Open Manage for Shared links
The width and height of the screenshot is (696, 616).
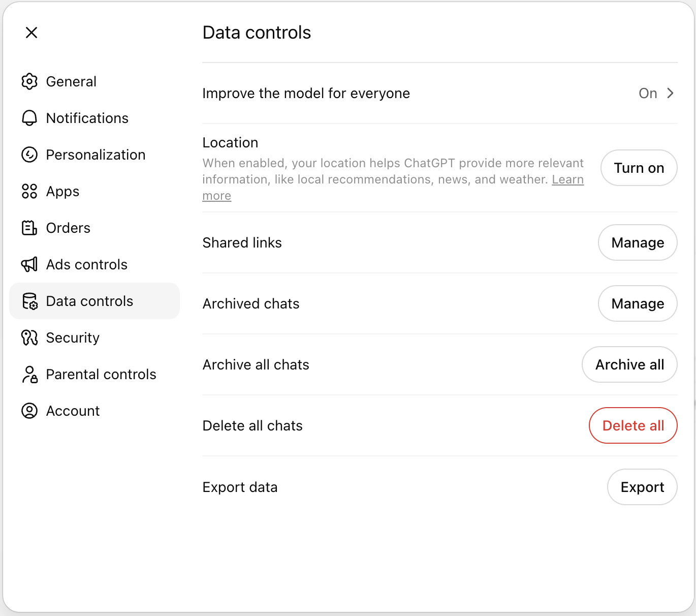638,242
